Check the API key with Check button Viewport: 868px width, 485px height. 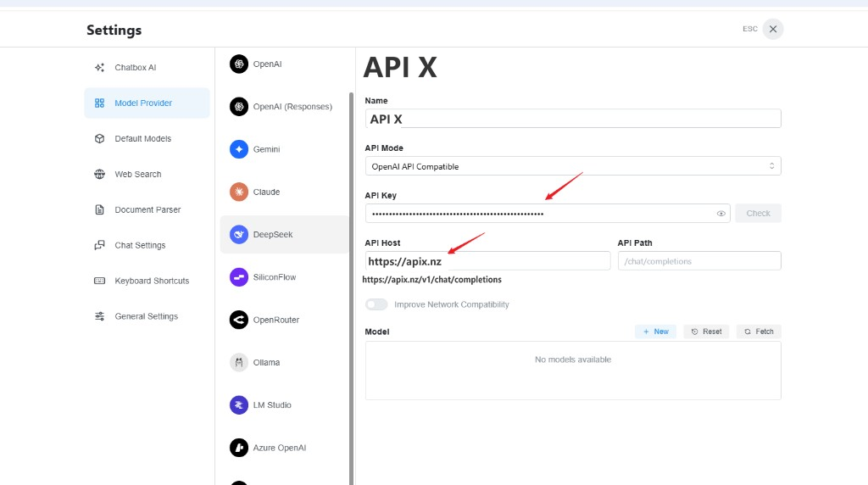coord(758,213)
